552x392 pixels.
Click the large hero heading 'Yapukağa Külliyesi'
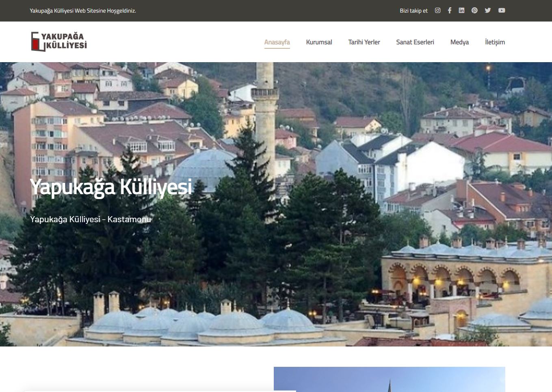click(x=111, y=187)
